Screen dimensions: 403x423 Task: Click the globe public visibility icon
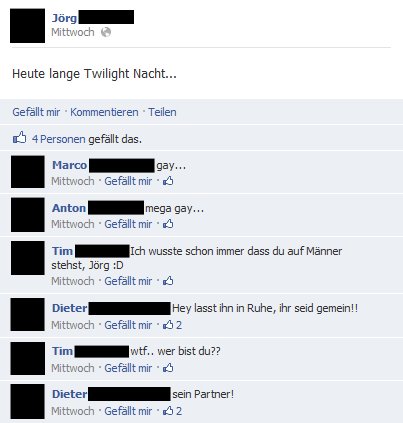(x=106, y=32)
